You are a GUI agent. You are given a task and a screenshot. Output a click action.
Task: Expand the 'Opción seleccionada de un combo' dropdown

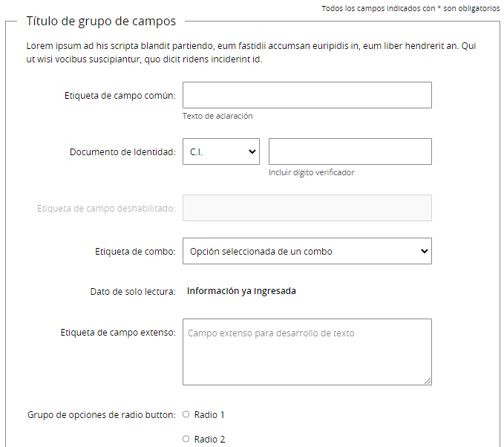[x=307, y=251]
